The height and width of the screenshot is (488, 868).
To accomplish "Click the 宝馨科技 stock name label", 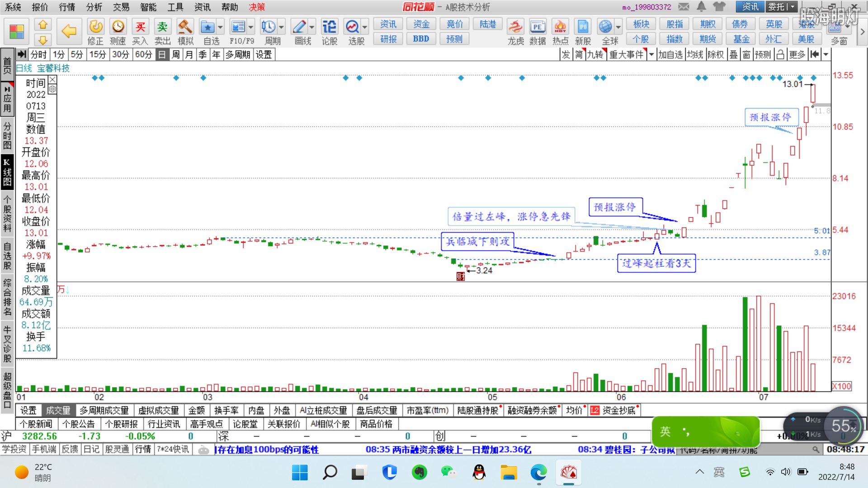I will [53, 68].
